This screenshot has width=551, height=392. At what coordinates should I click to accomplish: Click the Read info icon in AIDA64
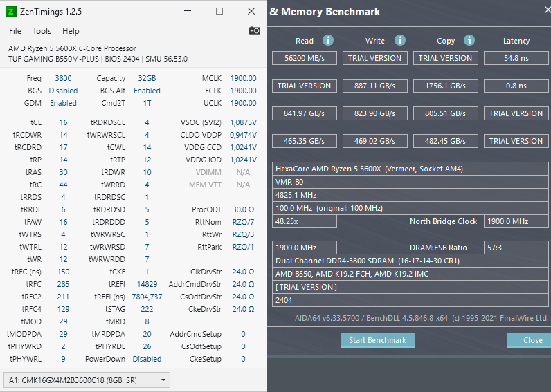pyautogui.click(x=328, y=40)
